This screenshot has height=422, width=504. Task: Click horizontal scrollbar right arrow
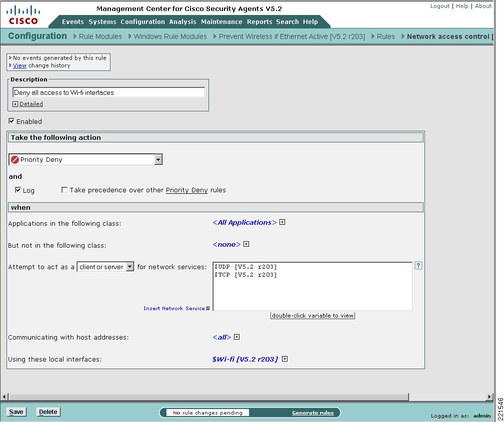pos(489,397)
